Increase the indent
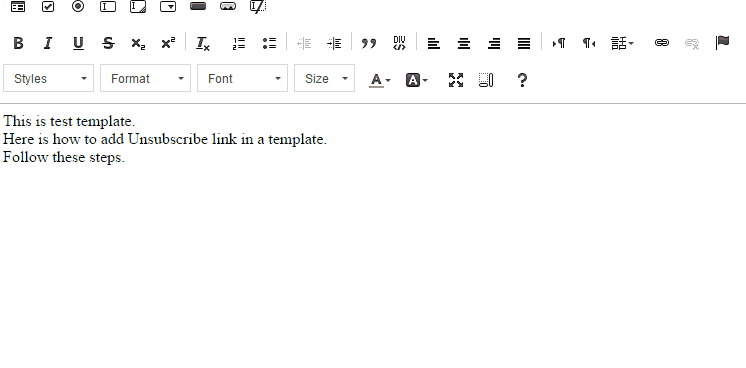The height and width of the screenshot is (368, 746). click(334, 43)
